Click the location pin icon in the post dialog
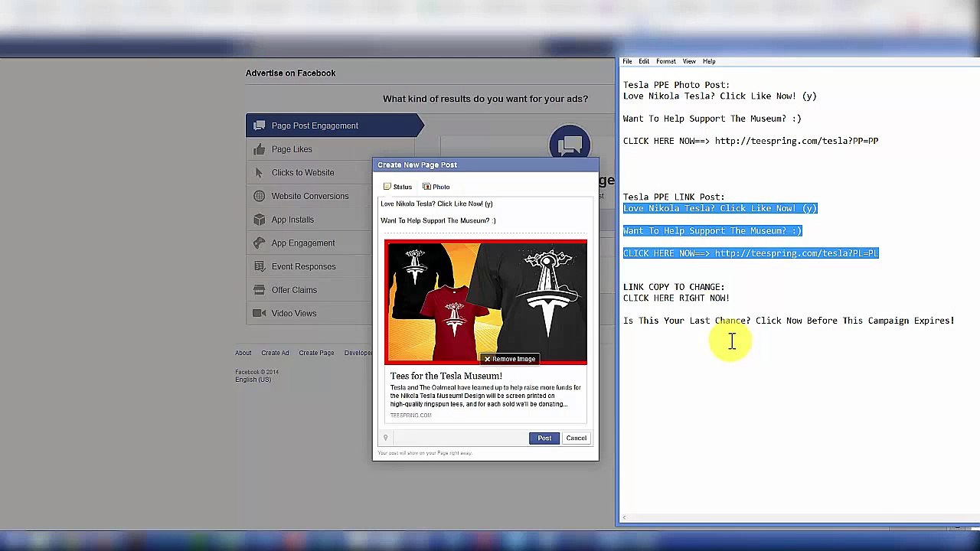This screenshot has height=551, width=980. [385, 438]
